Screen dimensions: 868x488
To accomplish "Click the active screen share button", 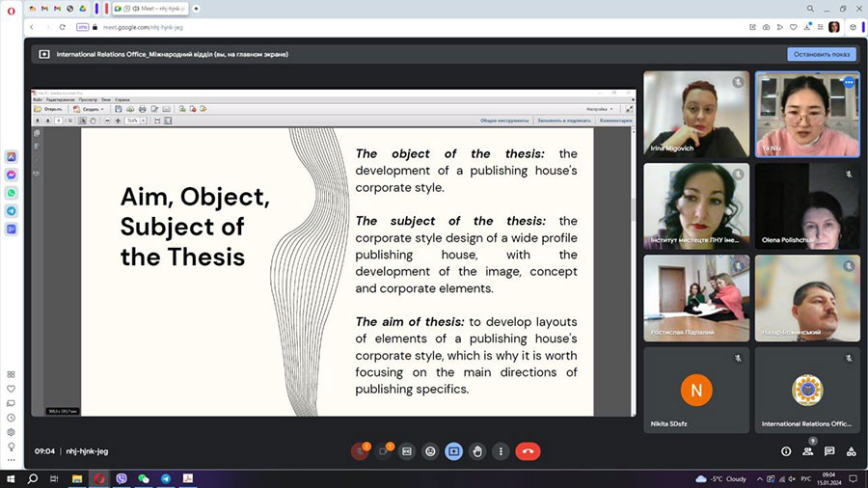I will 453,451.
